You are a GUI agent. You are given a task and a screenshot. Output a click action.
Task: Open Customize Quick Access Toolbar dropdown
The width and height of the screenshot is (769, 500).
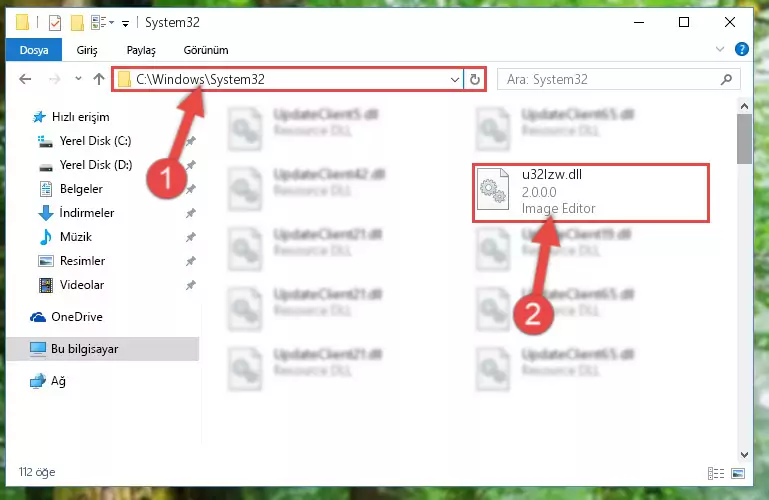point(126,23)
